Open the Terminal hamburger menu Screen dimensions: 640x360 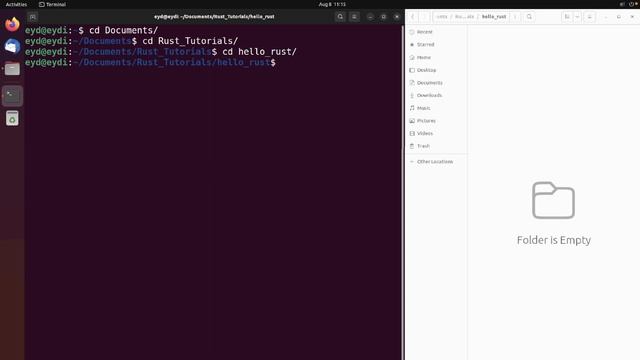tap(354, 17)
